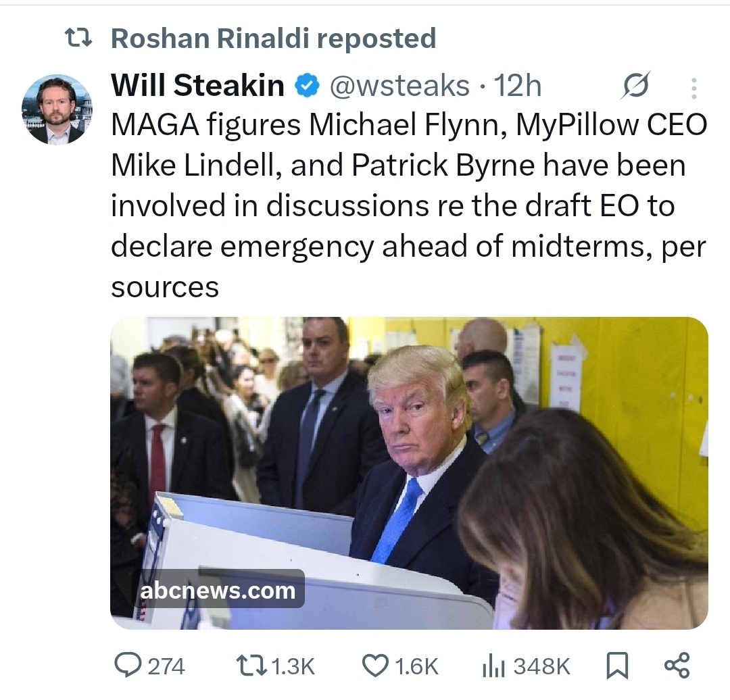Open the three-dot more options menu
The image size is (730, 700).
(x=693, y=88)
